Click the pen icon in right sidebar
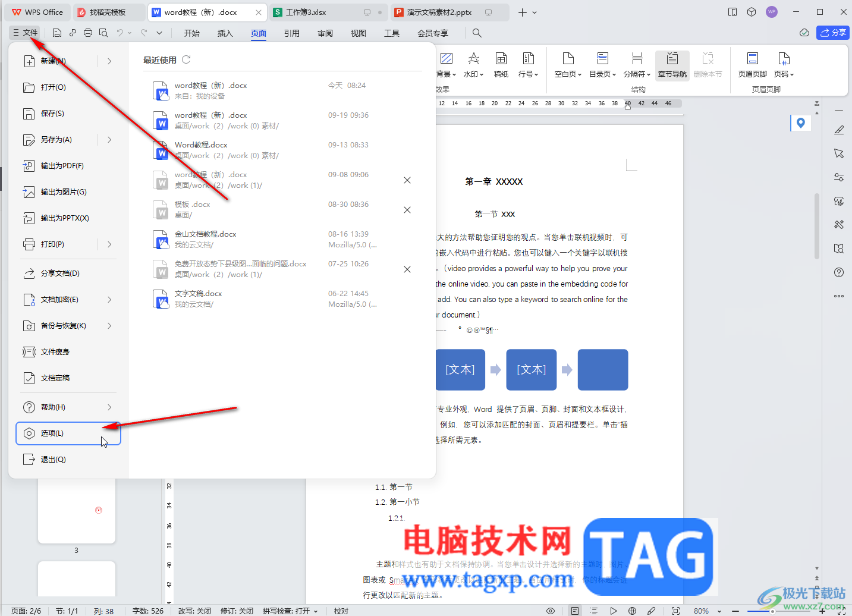The image size is (852, 616). (839, 130)
